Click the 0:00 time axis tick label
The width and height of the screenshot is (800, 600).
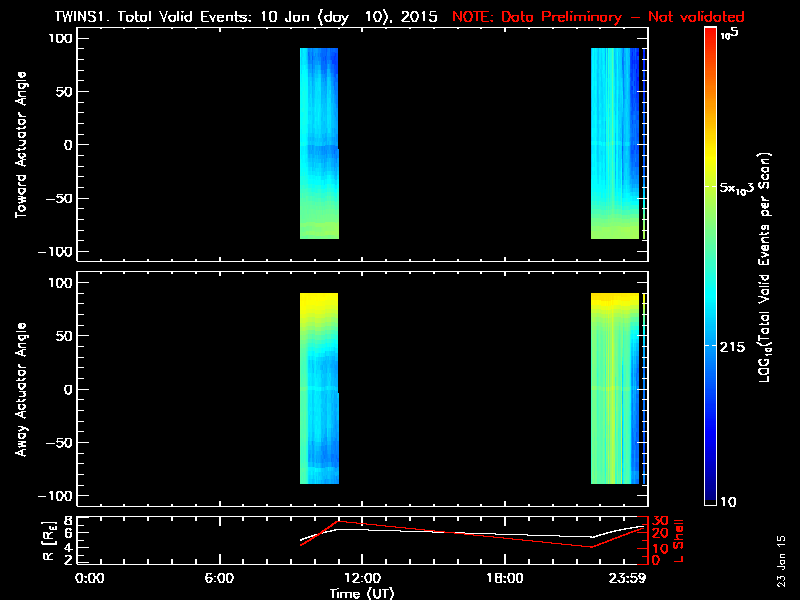point(89,578)
